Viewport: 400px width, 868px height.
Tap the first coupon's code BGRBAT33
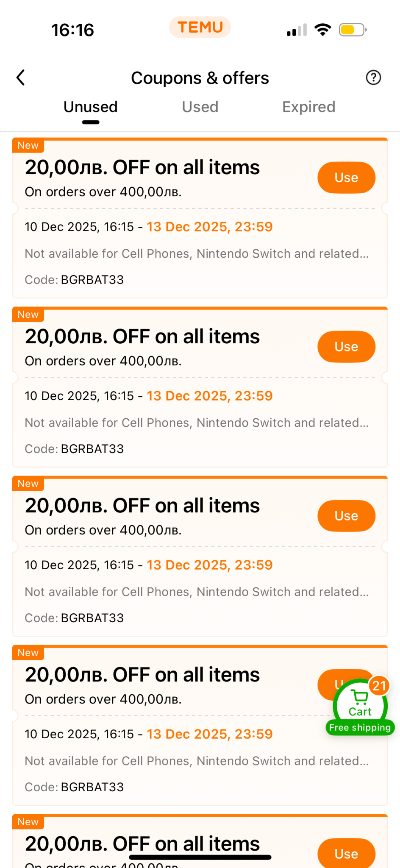click(92, 280)
